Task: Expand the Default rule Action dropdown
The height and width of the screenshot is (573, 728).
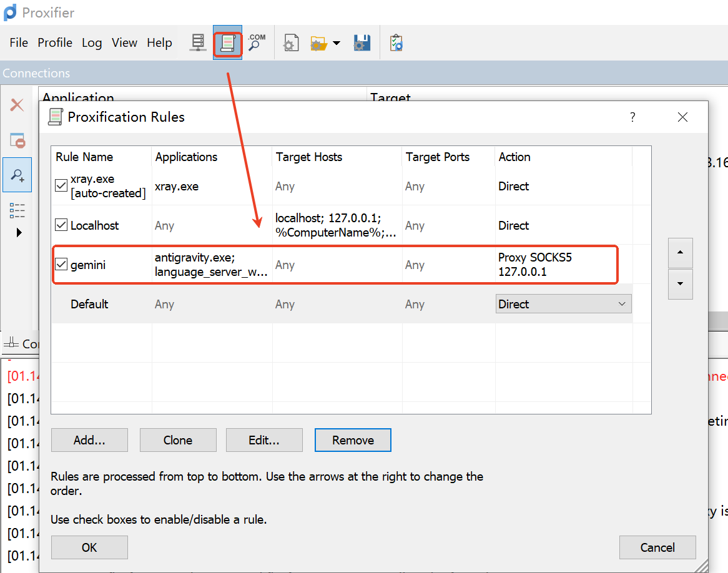Action: click(x=621, y=304)
